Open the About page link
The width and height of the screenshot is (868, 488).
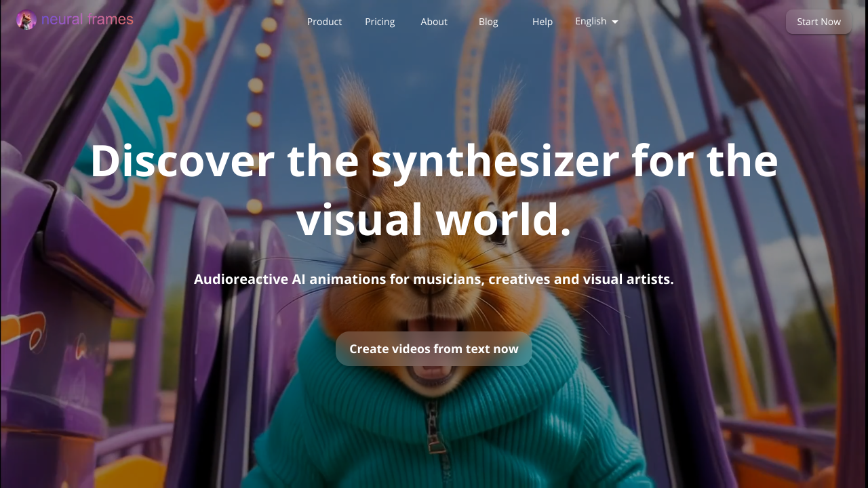coord(434,22)
